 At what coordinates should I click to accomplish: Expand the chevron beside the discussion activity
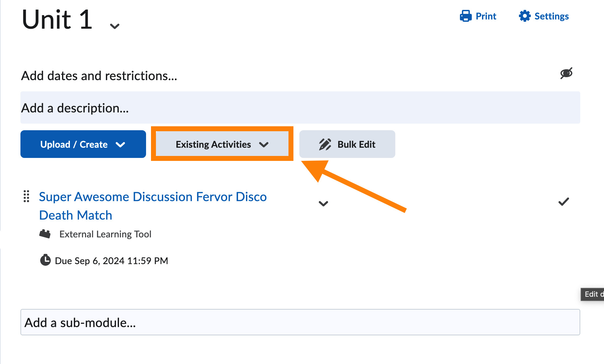click(323, 203)
